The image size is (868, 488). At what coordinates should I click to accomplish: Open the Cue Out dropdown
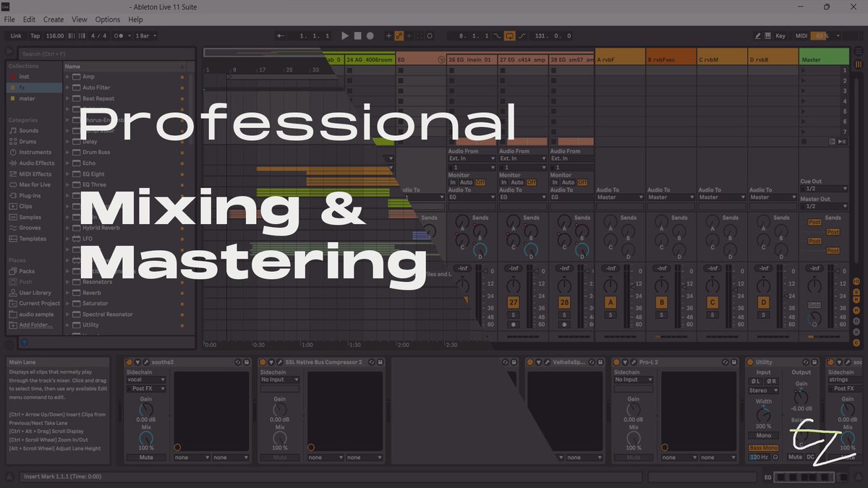pyautogui.click(x=823, y=189)
